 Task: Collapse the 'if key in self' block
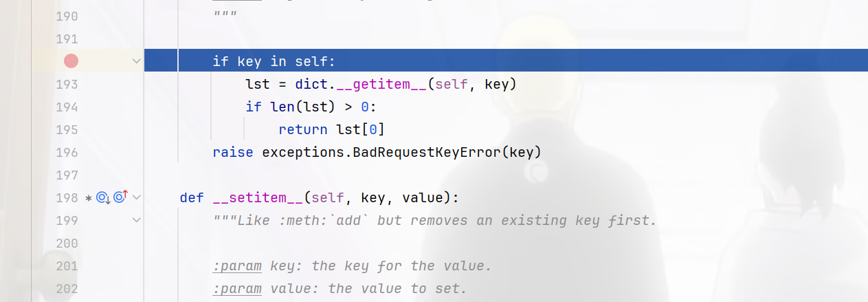coord(136,61)
